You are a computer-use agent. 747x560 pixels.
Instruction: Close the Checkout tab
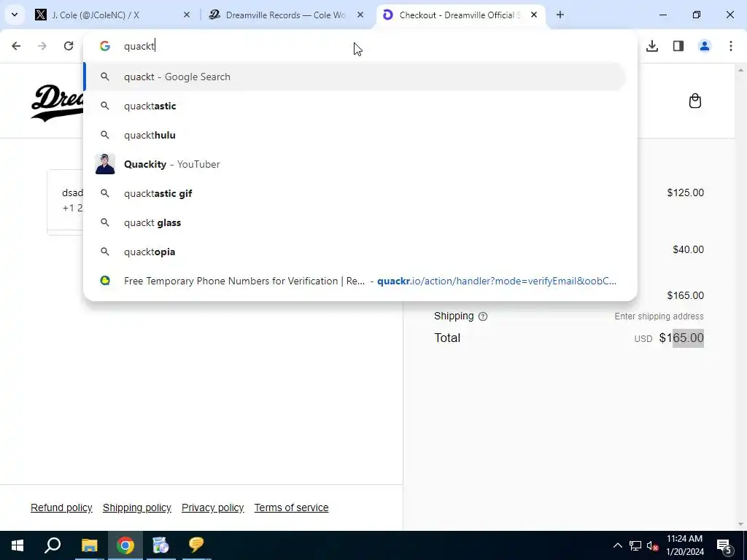(x=534, y=15)
